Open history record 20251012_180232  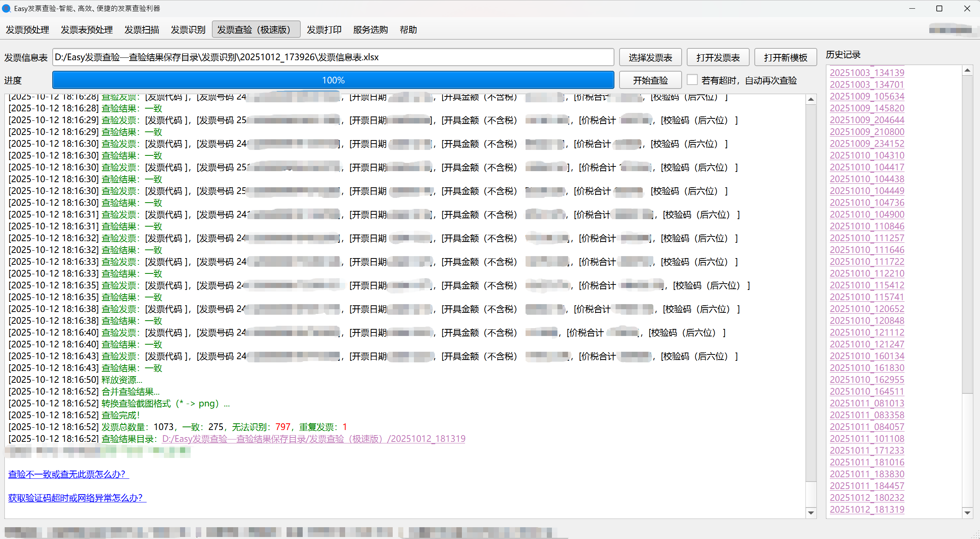pyautogui.click(x=867, y=498)
